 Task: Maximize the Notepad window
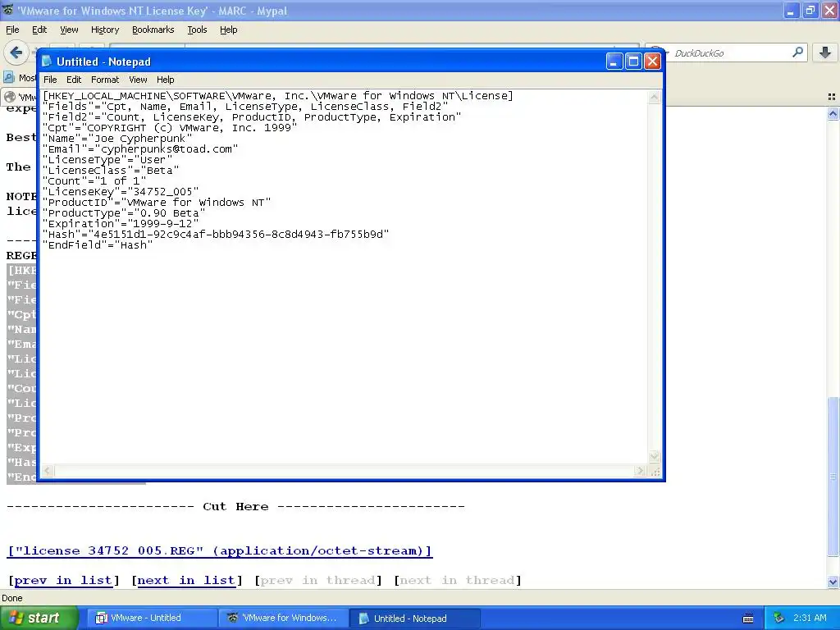[633, 62]
